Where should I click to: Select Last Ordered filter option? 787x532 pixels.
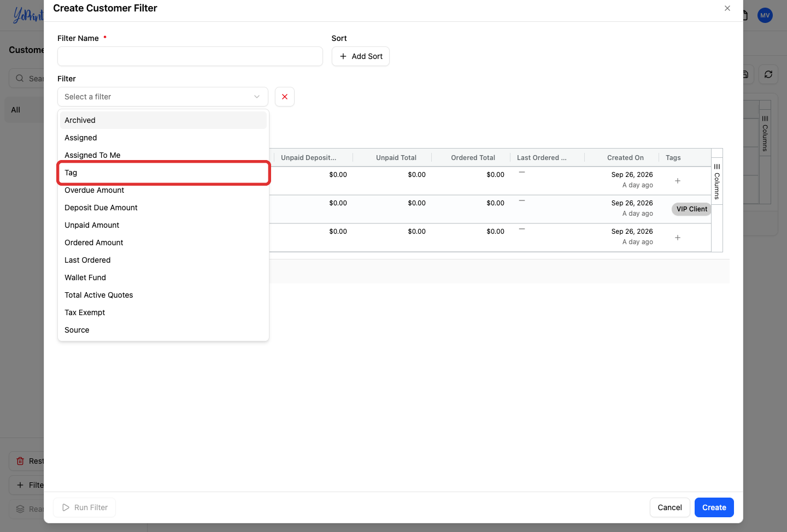coord(163,260)
